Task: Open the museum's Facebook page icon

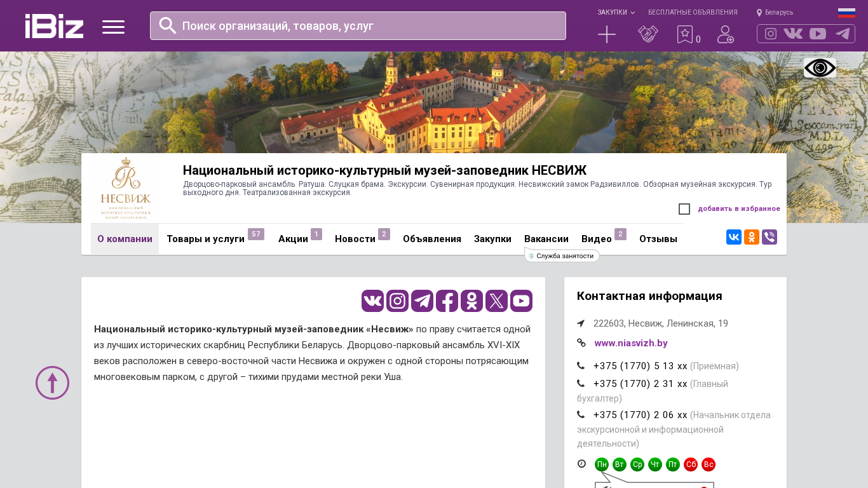Action: click(447, 301)
